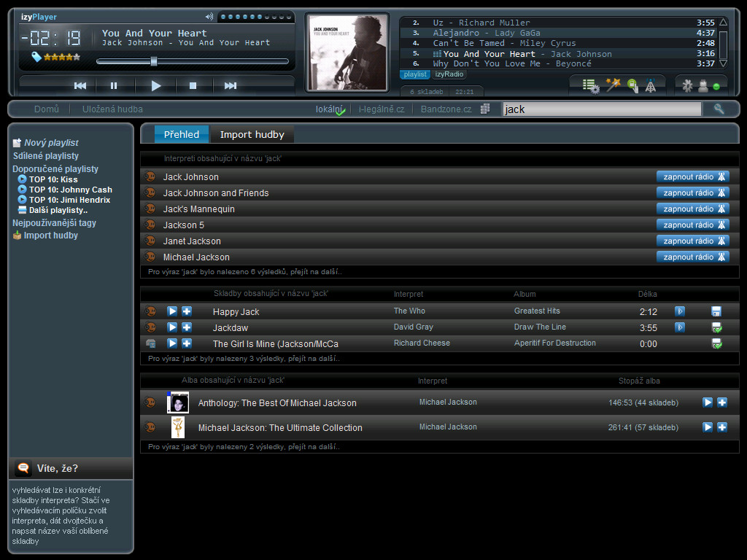Switch to the playlist tab

415,74
